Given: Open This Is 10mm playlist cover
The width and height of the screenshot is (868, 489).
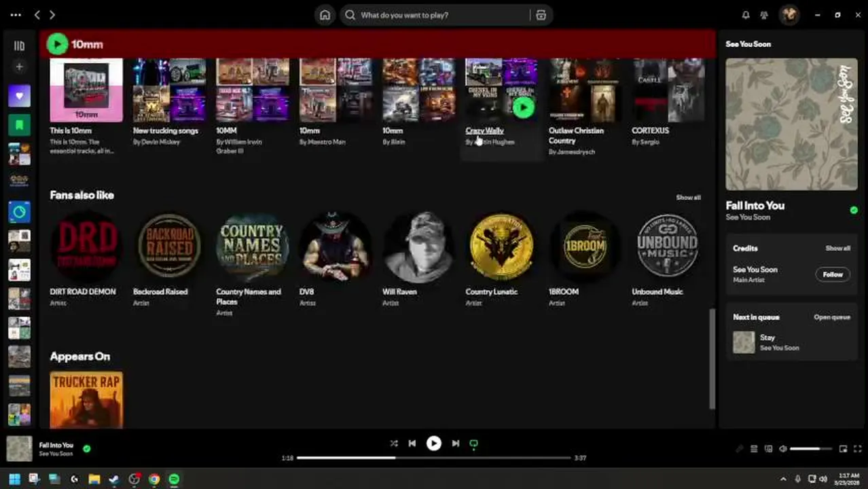Looking at the screenshot, I should click(x=86, y=90).
